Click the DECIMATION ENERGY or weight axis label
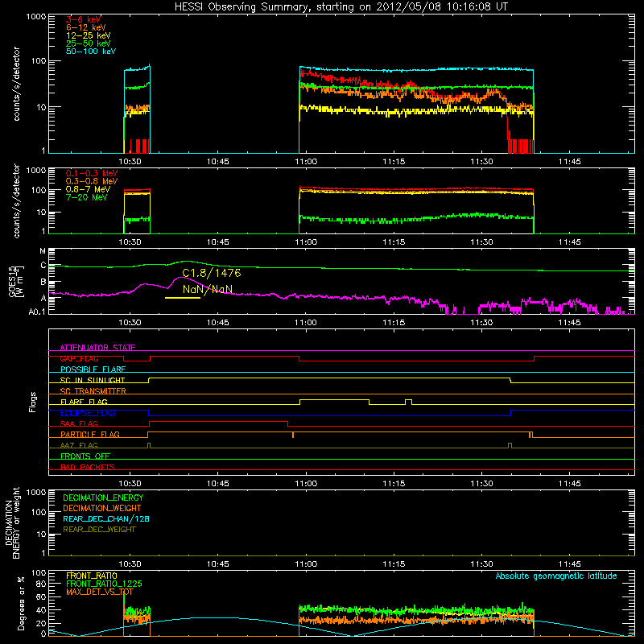The height and width of the screenshot is (644, 644). pyautogui.click(x=12, y=522)
